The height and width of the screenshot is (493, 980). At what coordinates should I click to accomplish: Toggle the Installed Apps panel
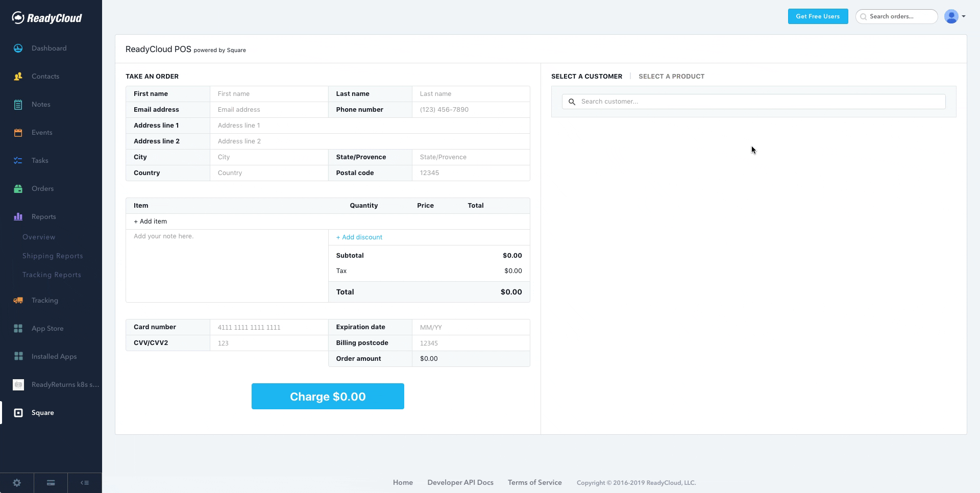18,356
